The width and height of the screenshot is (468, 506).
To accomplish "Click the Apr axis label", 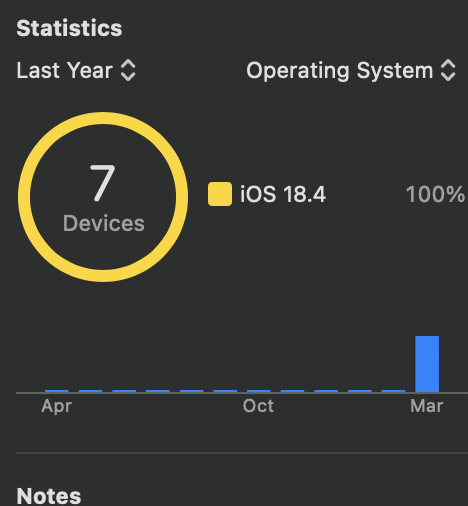I will 57,406.
